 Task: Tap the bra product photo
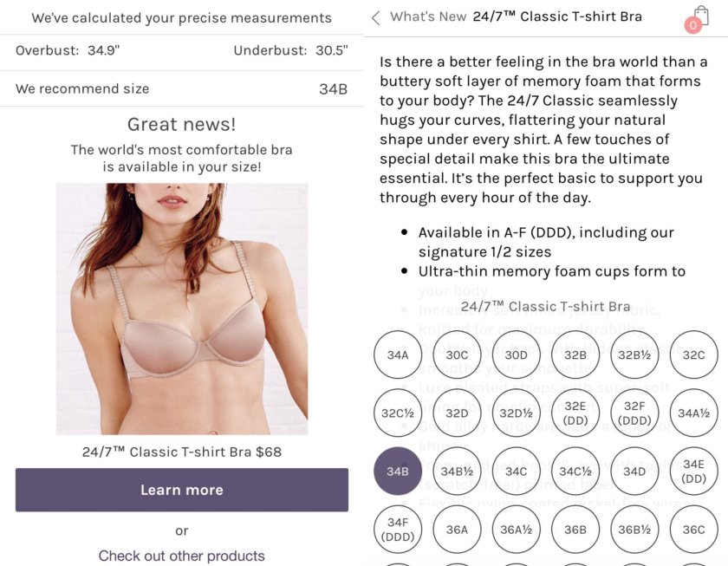[x=182, y=309]
